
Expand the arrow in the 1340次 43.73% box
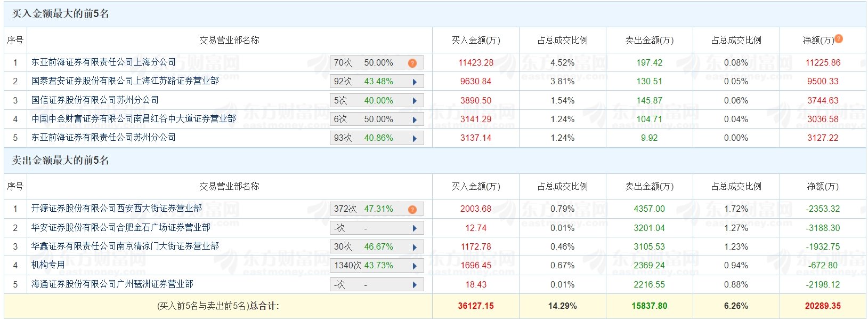415,266
